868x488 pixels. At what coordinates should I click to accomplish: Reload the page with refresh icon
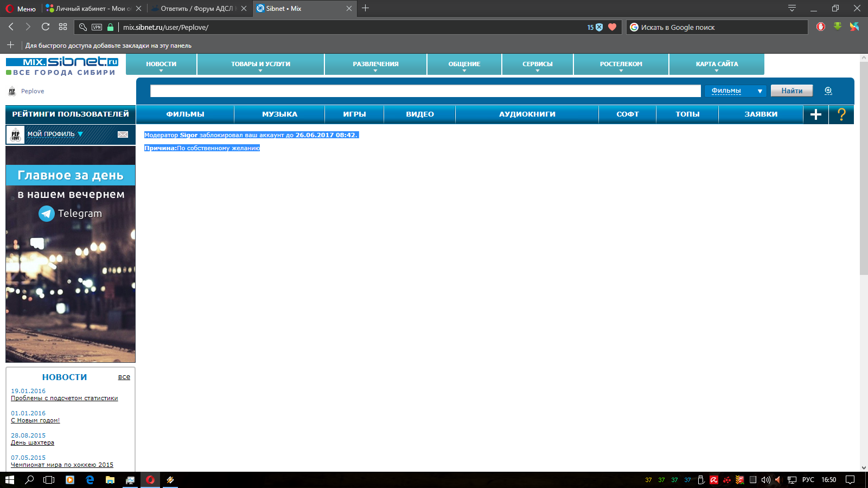pos(46,27)
